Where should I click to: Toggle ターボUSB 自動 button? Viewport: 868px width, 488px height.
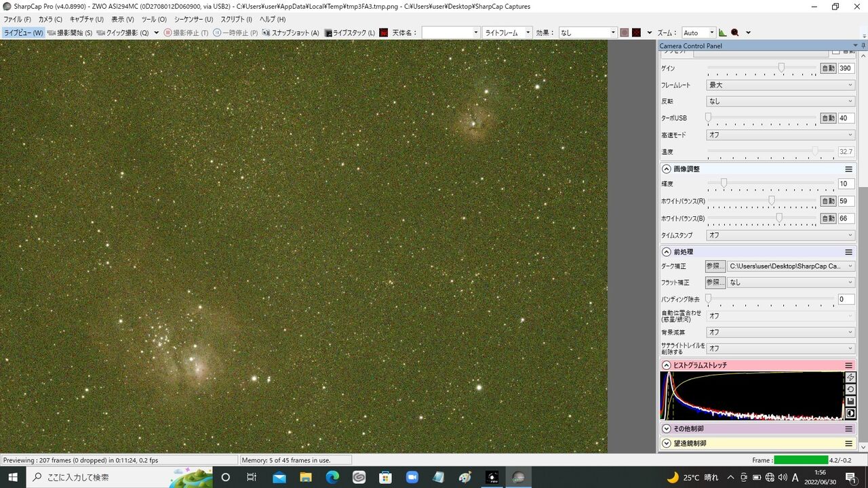828,118
